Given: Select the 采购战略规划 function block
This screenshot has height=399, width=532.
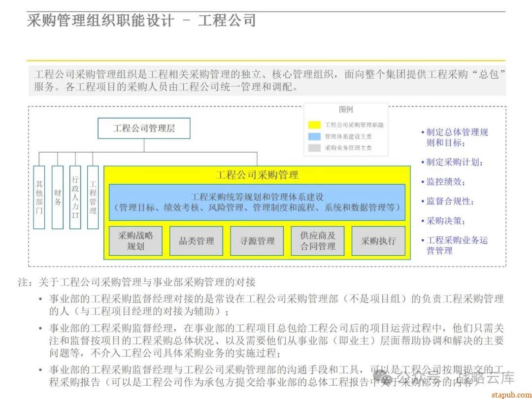Looking at the screenshot, I should (x=135, y=241).
